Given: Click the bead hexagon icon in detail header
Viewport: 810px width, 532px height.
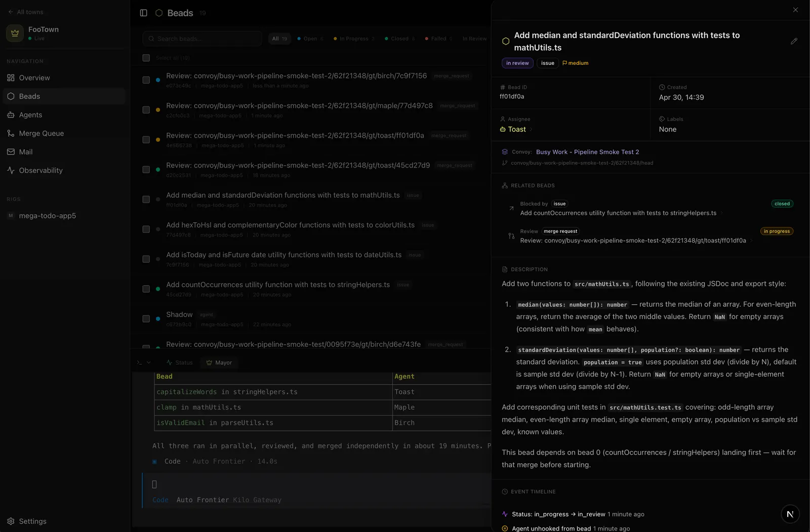Looking at the screenshot, I should click(x=505, y=41).
